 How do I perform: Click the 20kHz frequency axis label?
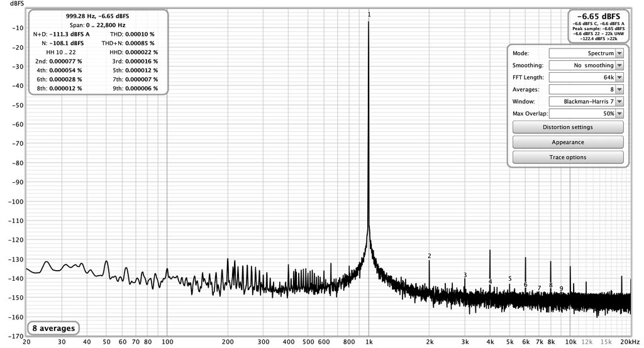(x=630, y=342)
